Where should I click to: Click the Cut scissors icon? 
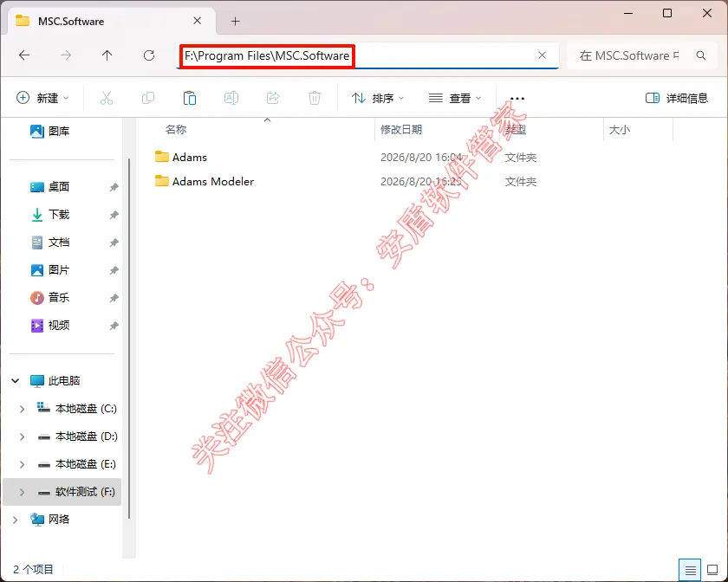107,98
